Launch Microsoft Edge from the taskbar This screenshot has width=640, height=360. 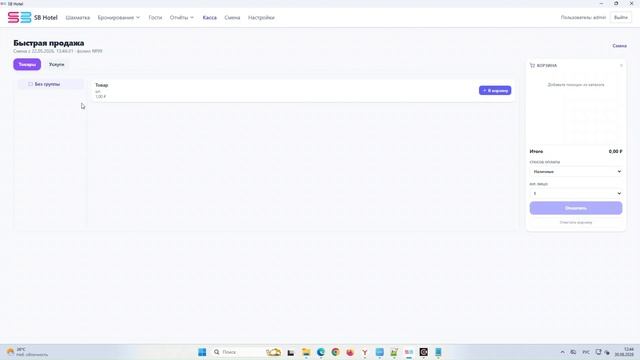(x=321, y=352)
